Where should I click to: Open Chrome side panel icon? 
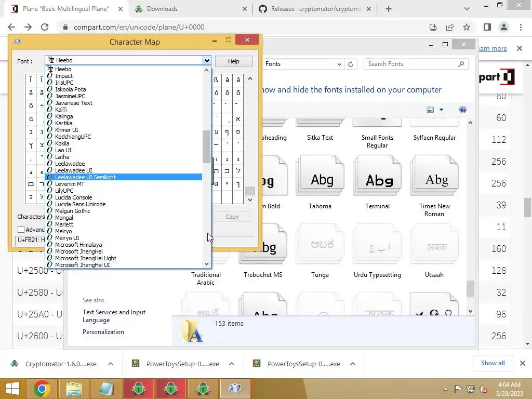(487, 27)
